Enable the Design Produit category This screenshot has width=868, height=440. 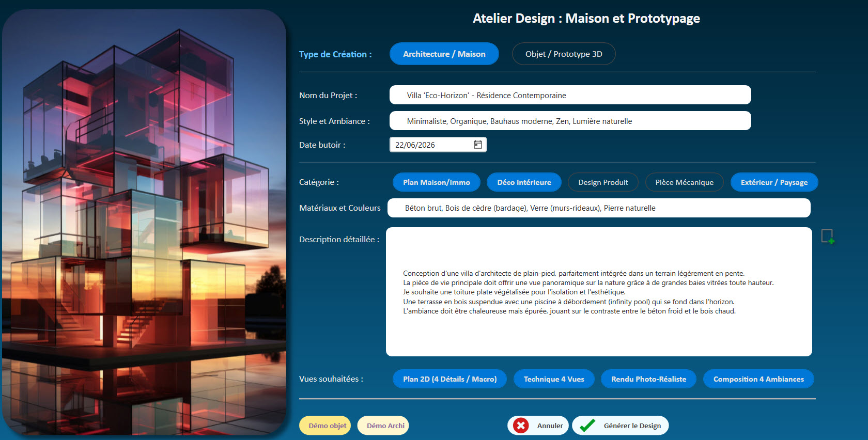(x=603, y=182)
